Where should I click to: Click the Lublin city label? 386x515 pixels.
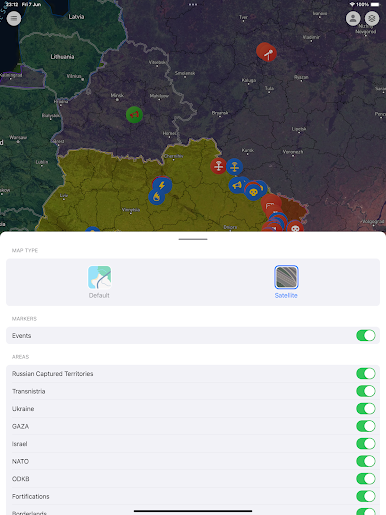point(42,162)
